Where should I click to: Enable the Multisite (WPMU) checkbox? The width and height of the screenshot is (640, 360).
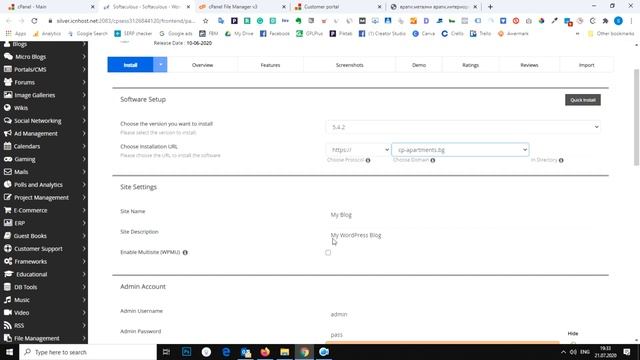coord(328,253)
